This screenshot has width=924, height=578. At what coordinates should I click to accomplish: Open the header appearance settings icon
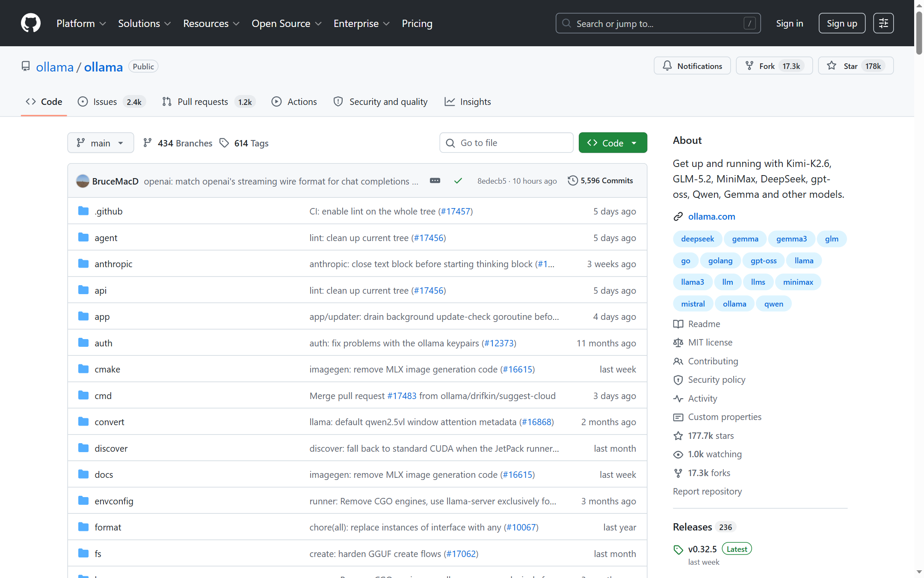click(883, 23)
